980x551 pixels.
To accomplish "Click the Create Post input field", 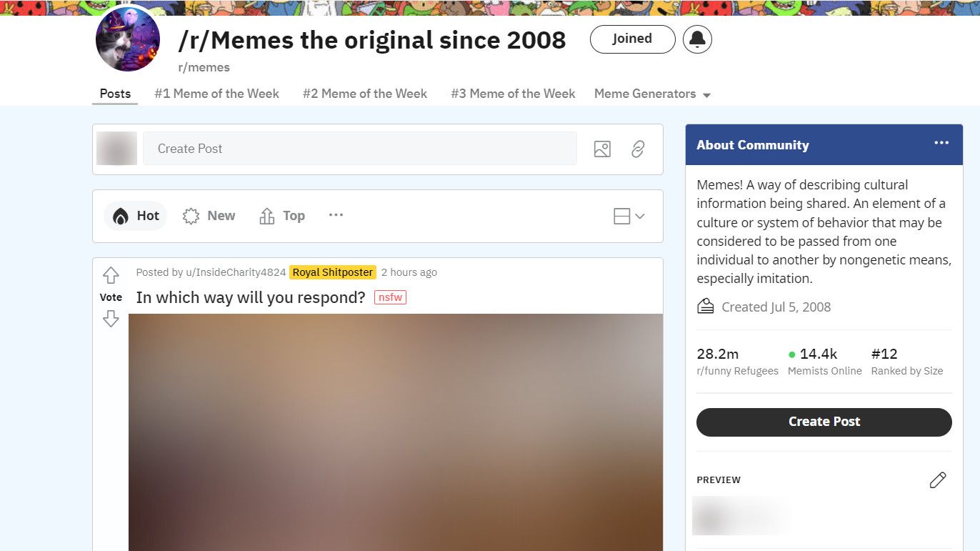I will pyautogui.click(x=360, y=149).
